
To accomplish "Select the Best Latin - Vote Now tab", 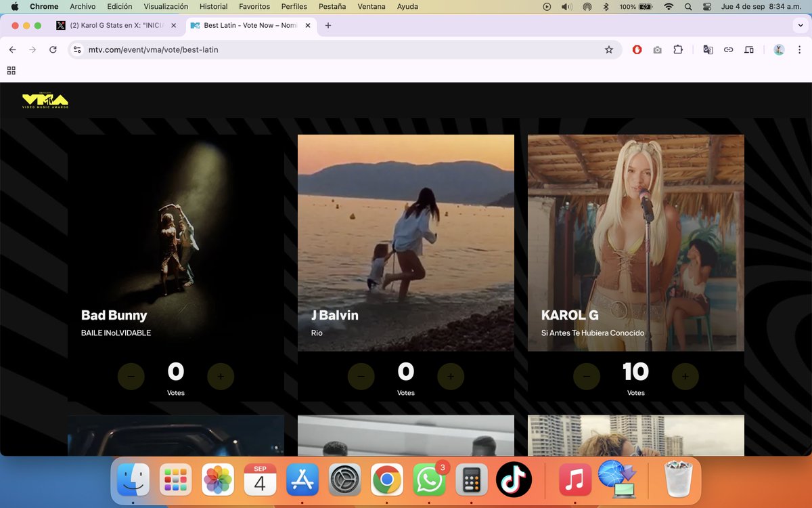I will 251,25.
